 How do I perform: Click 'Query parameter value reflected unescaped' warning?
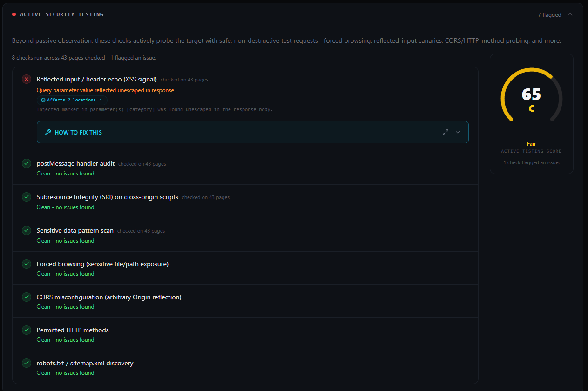pyautogui.click(x=105, y=90)
